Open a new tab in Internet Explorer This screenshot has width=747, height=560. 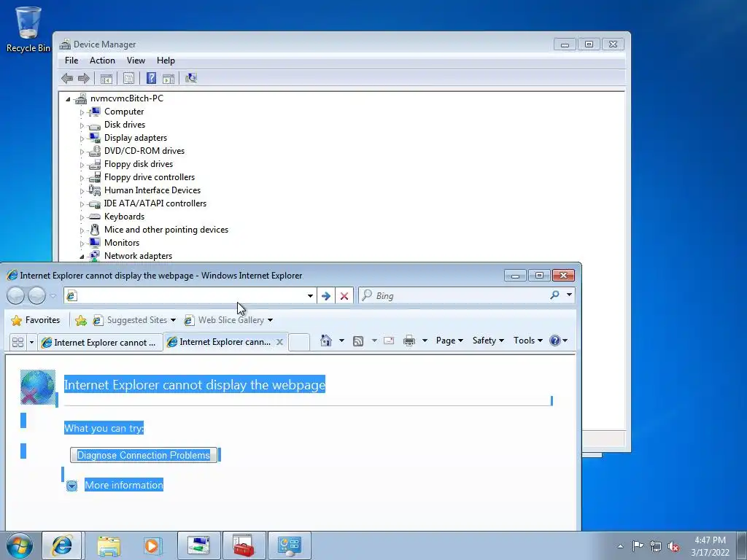(x=299, y=343)
